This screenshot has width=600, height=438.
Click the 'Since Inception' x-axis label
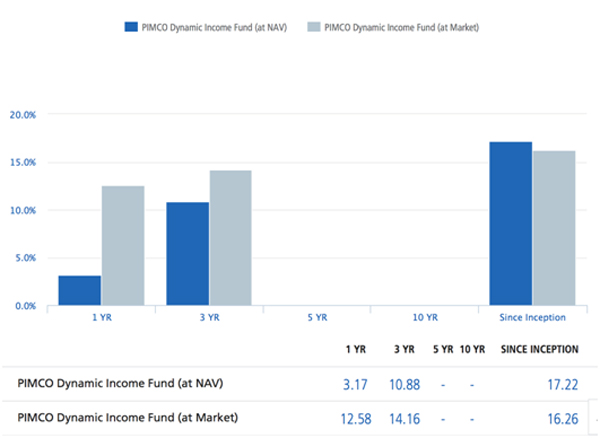(x=532, y=318)
